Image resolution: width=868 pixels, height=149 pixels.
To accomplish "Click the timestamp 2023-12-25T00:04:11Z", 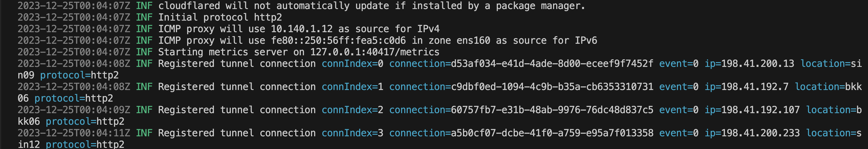I will coord(74,133).
